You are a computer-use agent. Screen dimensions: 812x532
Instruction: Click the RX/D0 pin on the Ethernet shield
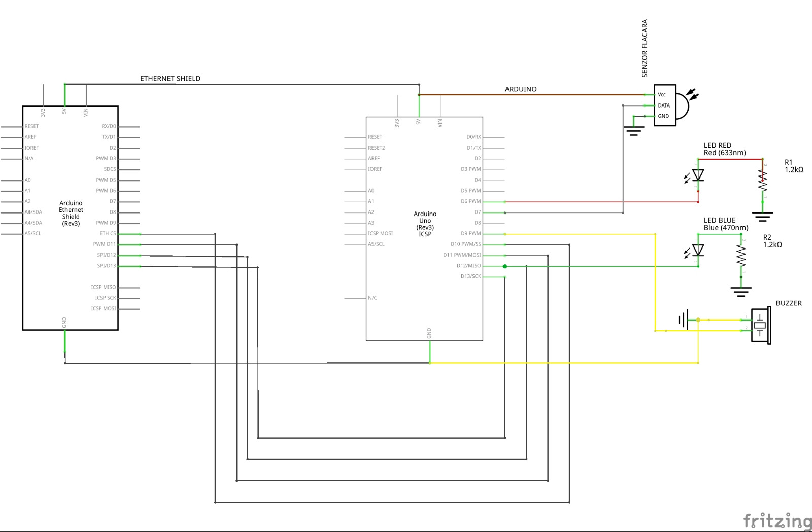coord(109,126)
